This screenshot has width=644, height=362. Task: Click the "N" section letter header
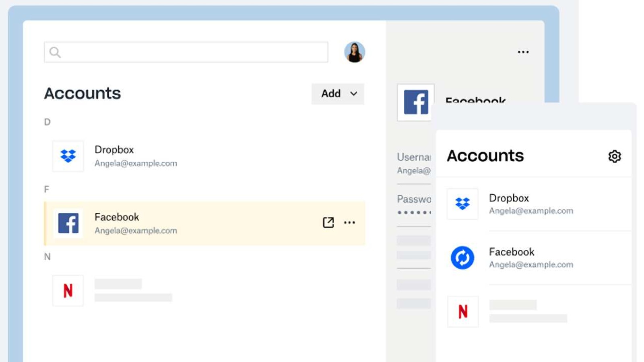point(47,257)
